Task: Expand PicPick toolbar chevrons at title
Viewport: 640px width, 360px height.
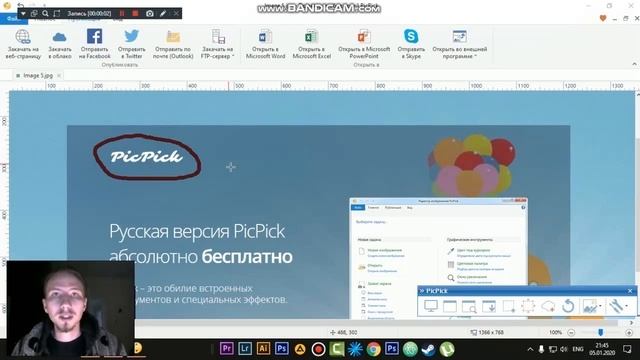Action: click(422, 291)
